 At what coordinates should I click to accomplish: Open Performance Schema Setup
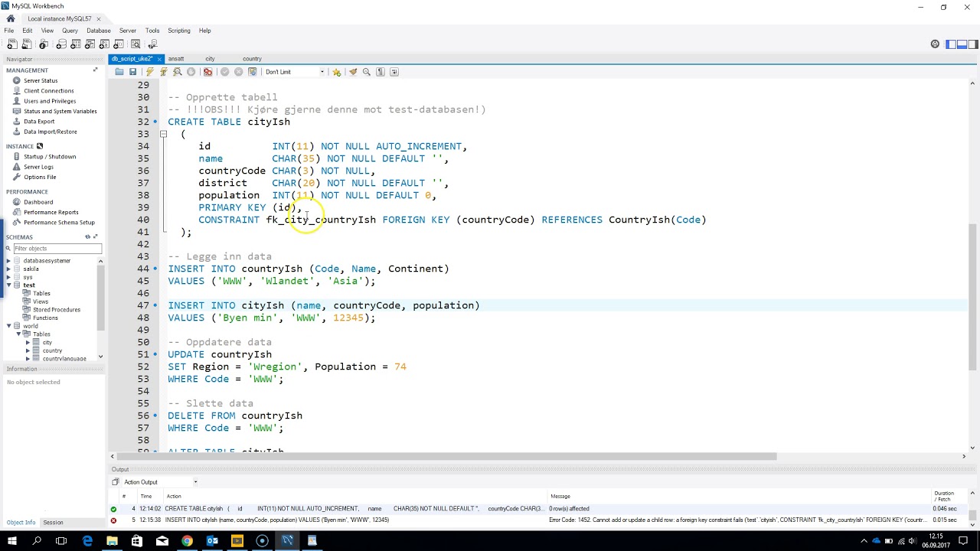[x=59, y=223]
